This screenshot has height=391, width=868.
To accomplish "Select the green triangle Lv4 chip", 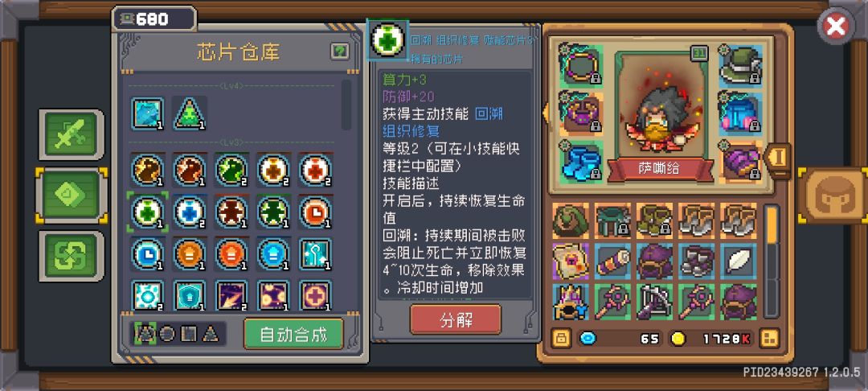I will [190, 113].
